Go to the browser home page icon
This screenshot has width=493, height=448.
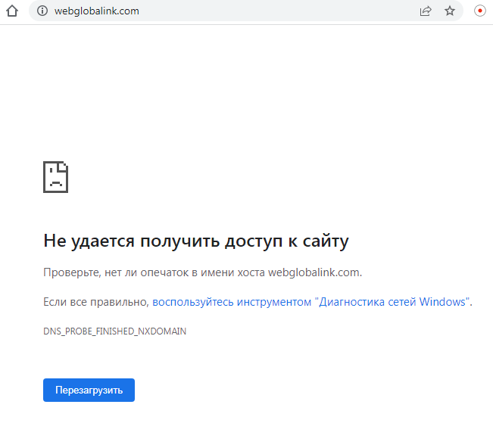(12, 11)
